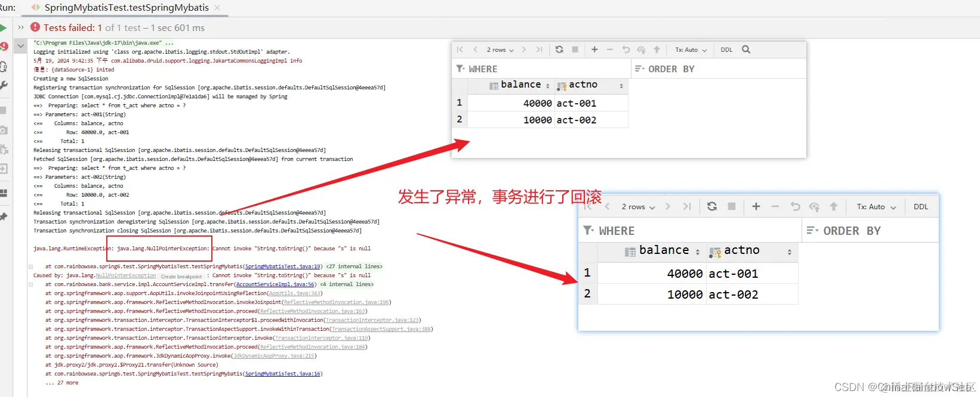Open '2 rows' page size dropdown in lower panel
The image size is (980, 397).
pyautogui.click(x=638, y=207)
